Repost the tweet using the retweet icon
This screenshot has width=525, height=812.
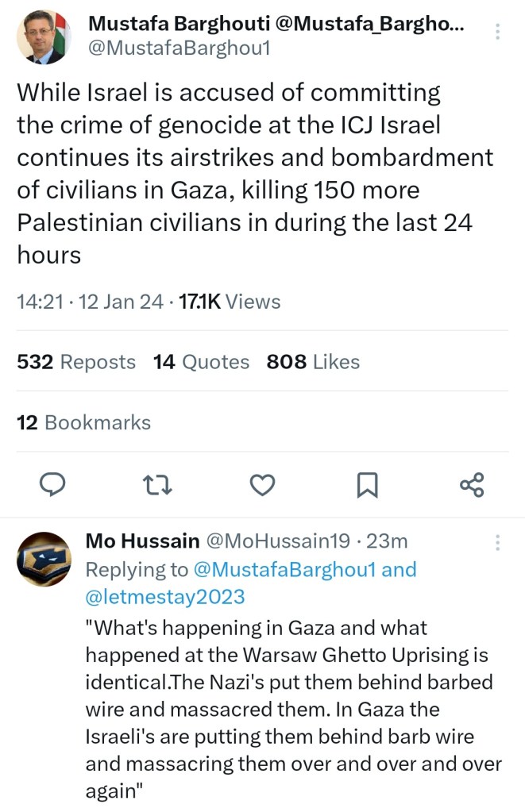coord(157,485)
